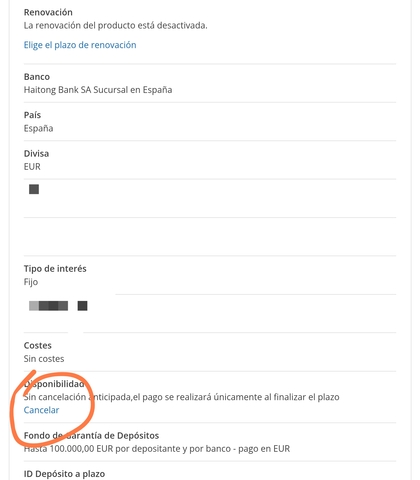Click the 'Sin cancelación anticipada' availability text
Viewport: 420px width, 480px height.
77,397
